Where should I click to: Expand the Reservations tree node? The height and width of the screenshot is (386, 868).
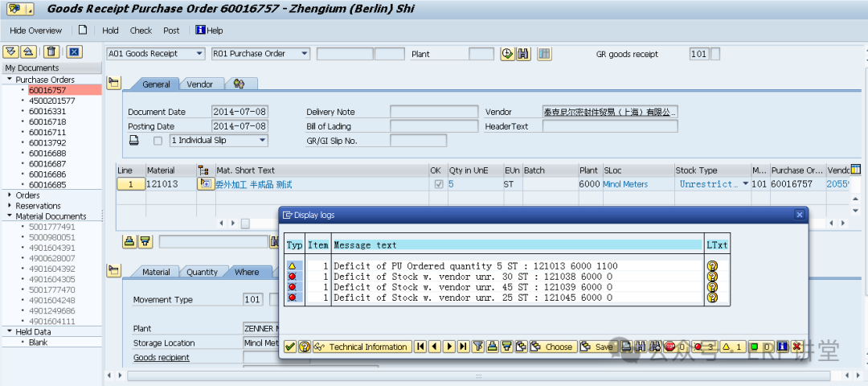[x=10, y=206]
